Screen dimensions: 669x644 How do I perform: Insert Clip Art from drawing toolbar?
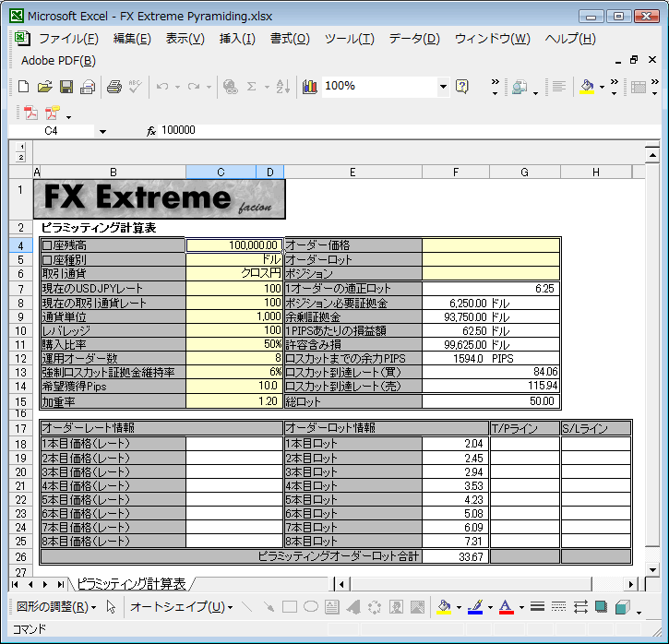point(397,607)
